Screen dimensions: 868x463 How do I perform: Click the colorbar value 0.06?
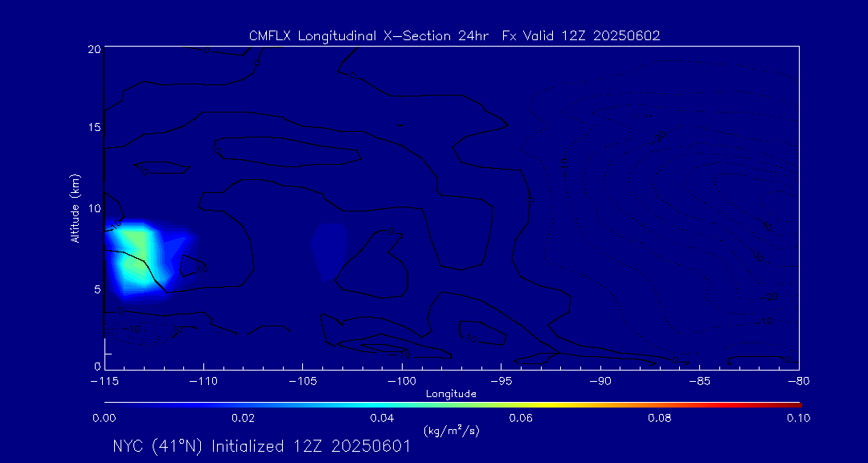(522, 418)
